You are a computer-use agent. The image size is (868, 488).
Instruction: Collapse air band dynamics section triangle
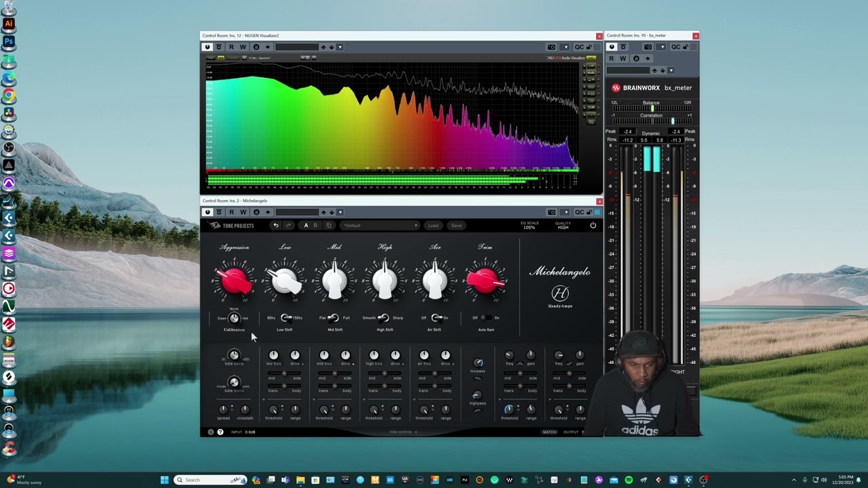pyautogui.click(x=414, y=400)
